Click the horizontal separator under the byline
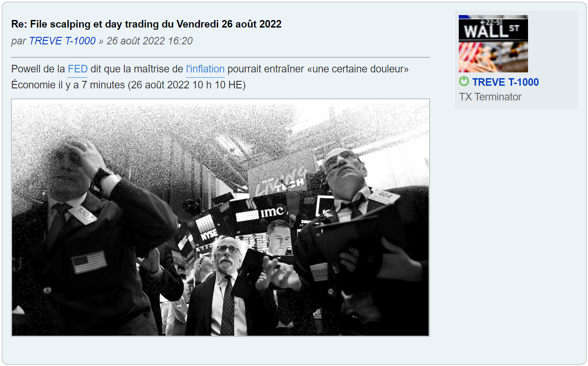Screen dimensions: 588x366 point(220,57)
